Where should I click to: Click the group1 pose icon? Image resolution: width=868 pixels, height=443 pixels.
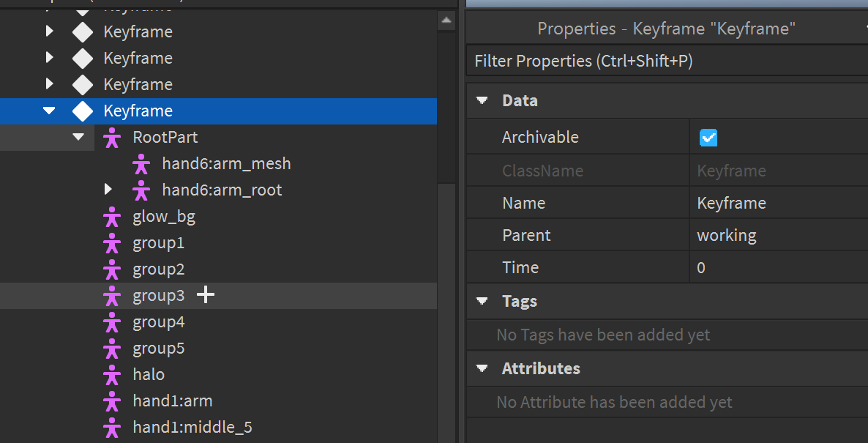coord(112,243)
